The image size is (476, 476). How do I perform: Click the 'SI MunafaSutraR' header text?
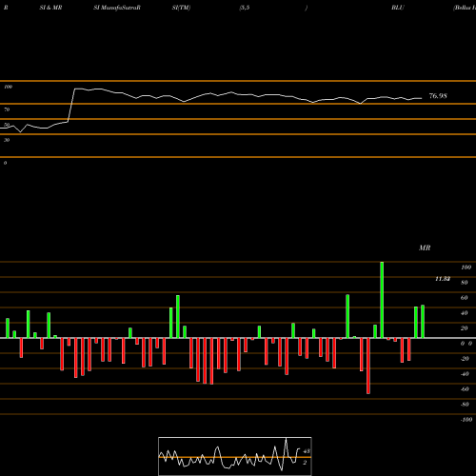click(x=117, y=8)
